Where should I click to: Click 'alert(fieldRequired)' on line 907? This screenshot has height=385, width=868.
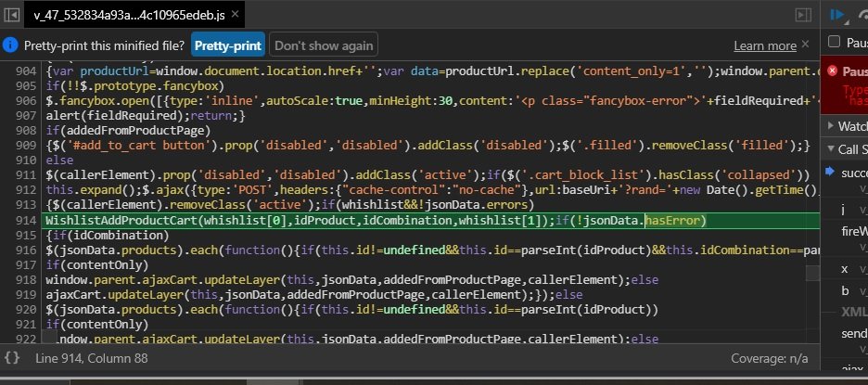(115, 116)
